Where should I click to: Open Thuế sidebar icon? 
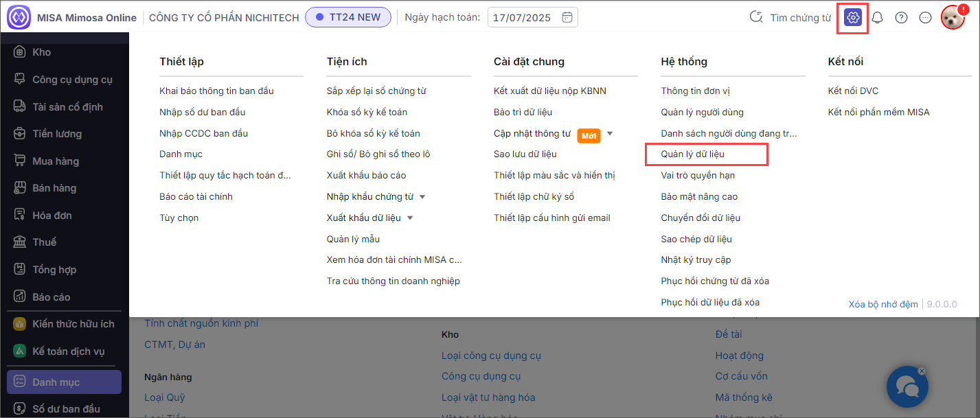(x=20, y=242)
